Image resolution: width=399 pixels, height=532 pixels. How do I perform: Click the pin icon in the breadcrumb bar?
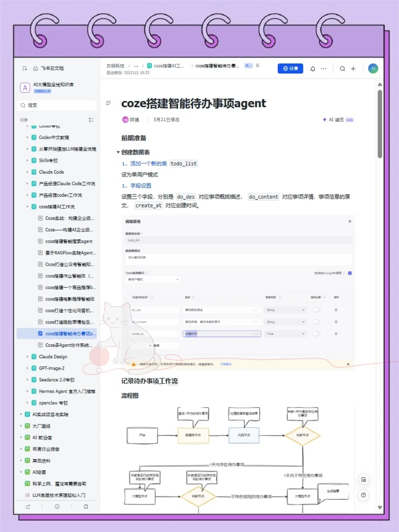pyautogui.click(x=258, y=66)
